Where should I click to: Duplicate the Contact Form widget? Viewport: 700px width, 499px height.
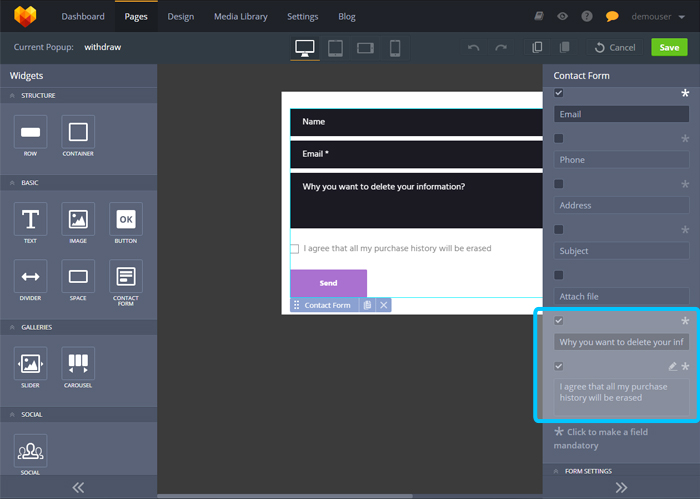pyautogui.click(x=367, y=305)
